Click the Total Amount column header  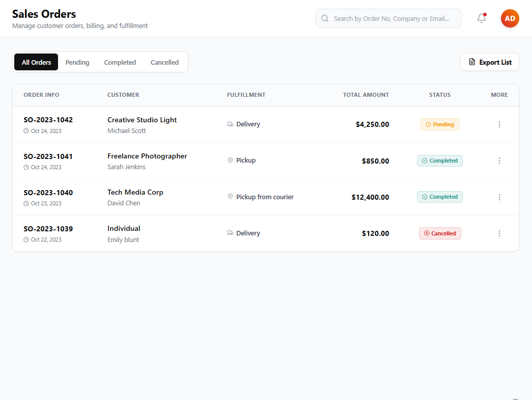point(366,95)
